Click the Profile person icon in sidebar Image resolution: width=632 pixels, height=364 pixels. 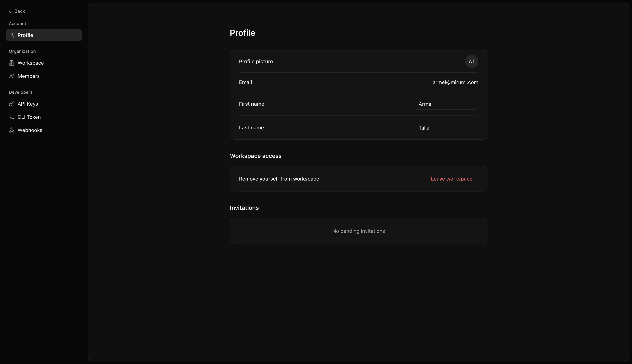tap(12, 35)
